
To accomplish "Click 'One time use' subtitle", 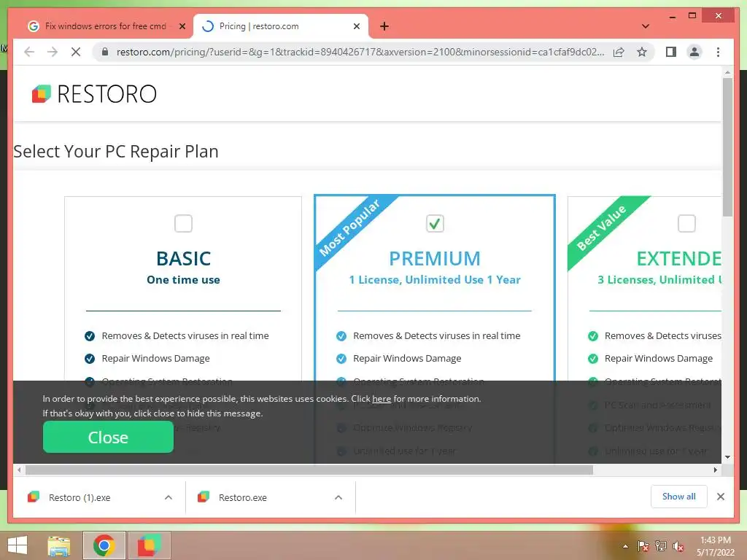I will [183, 279].
